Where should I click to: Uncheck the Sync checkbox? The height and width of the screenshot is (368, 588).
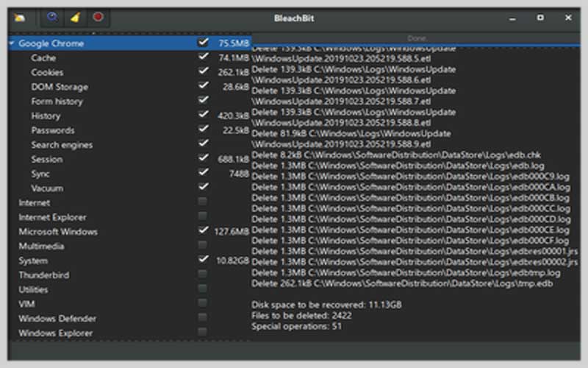[x=203, y=171]
